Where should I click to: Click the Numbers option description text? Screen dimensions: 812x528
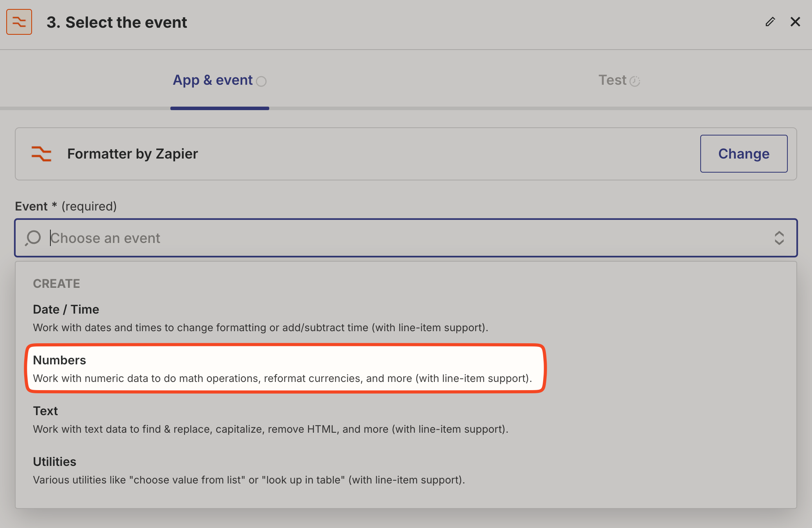pos(282,378)
